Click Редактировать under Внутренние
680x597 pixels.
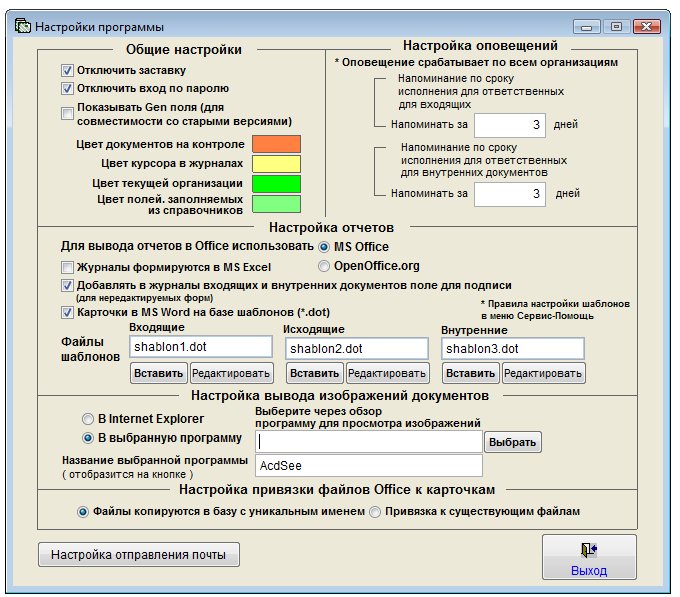(x=543, y=373)
